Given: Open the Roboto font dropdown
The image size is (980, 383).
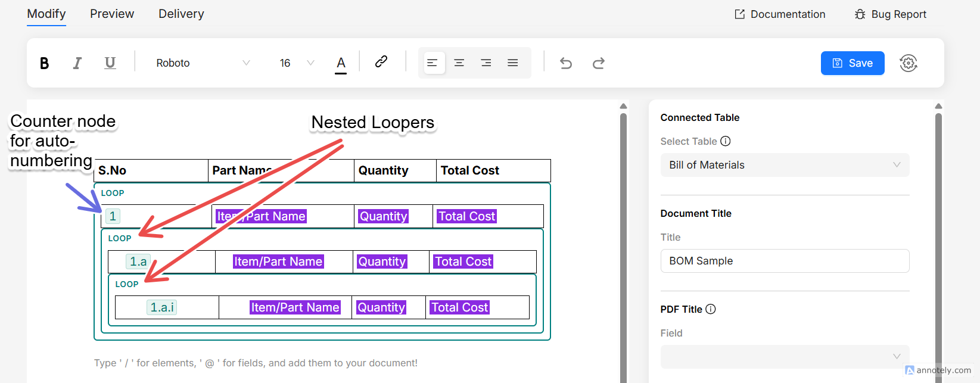Looking at the screenshot, I should [203, 63].
